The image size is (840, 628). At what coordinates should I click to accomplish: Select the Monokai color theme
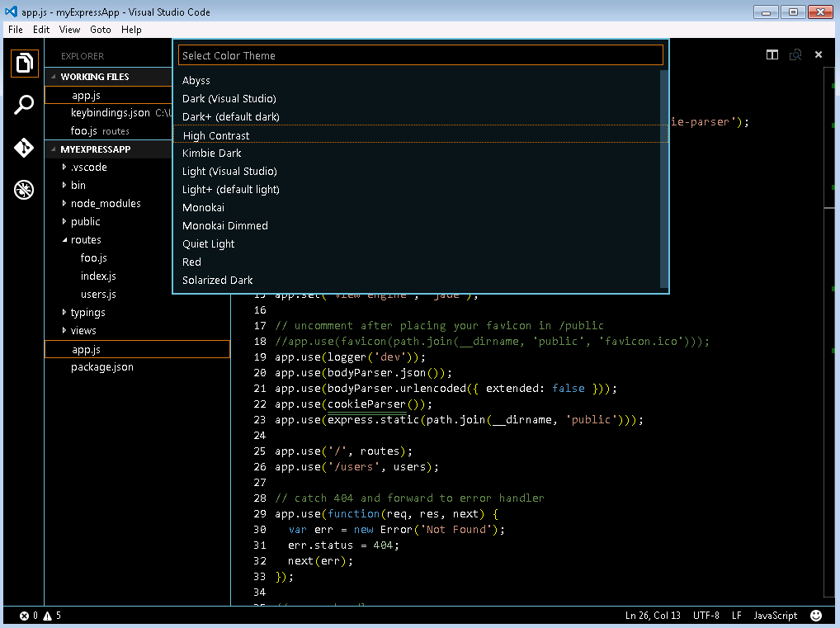(203, 208)
